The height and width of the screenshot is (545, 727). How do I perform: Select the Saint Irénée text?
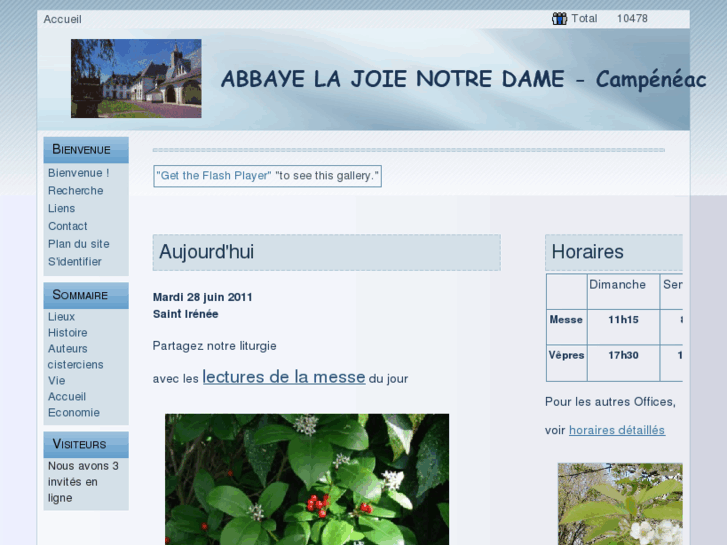(x=185, y=314)
